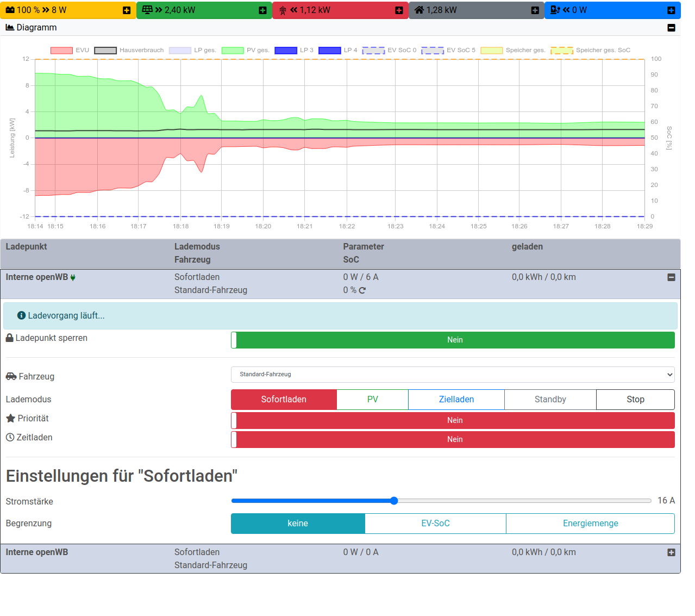This screenshot has width=695, height=616.
Task: Toggle the Zeitladen Nein switch
Action: [x=453, y=439]
